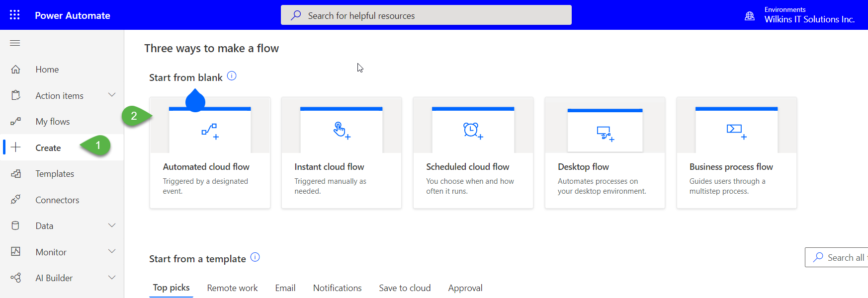Click the Data label in sidebar
Viewport: 868px width, 298px height.
(x=44, y=226)
